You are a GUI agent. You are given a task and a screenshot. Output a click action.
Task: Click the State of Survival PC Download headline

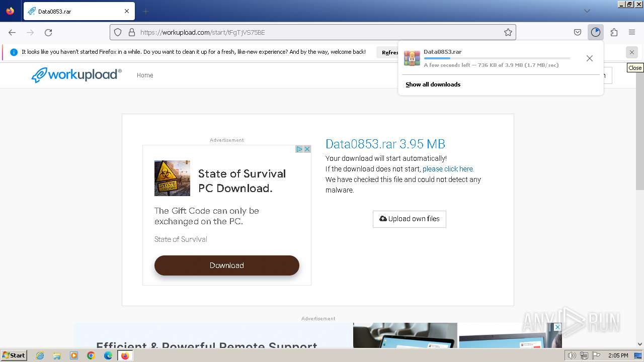coord(242,181)
